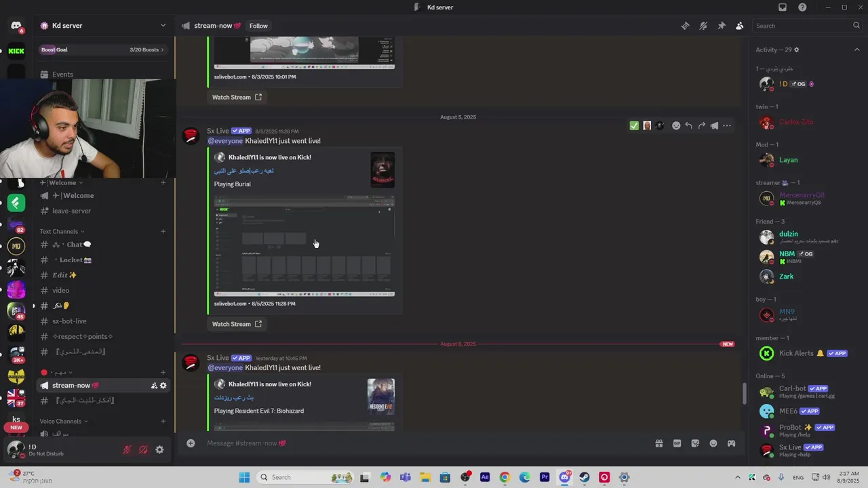Open Discord home direct messages icon

[x=16, y=26]
